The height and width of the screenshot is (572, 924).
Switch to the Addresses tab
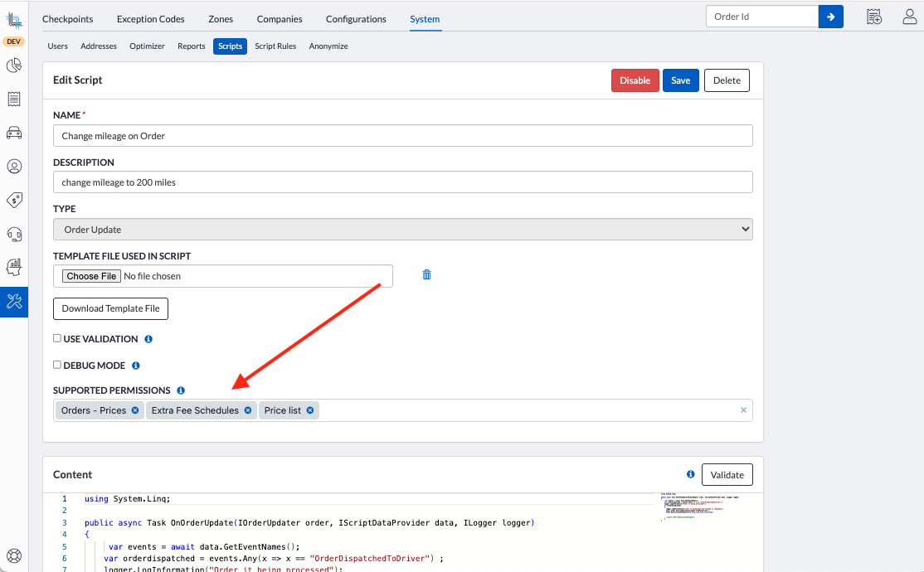[x=99, y=46]
